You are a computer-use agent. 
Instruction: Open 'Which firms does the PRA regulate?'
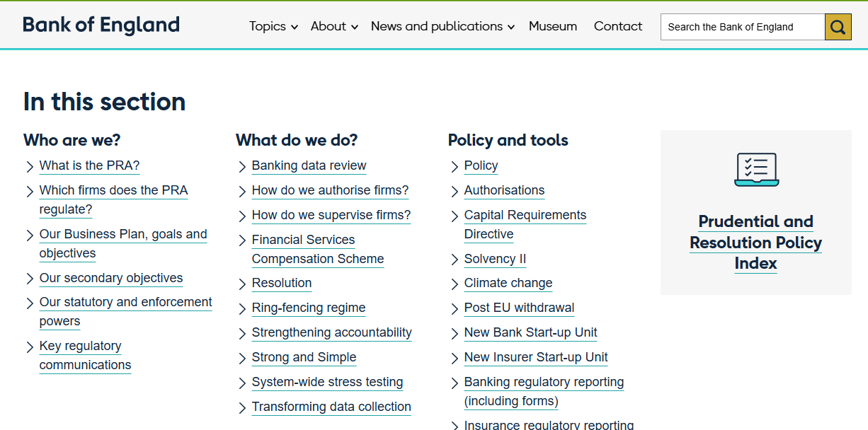(113, 190)
